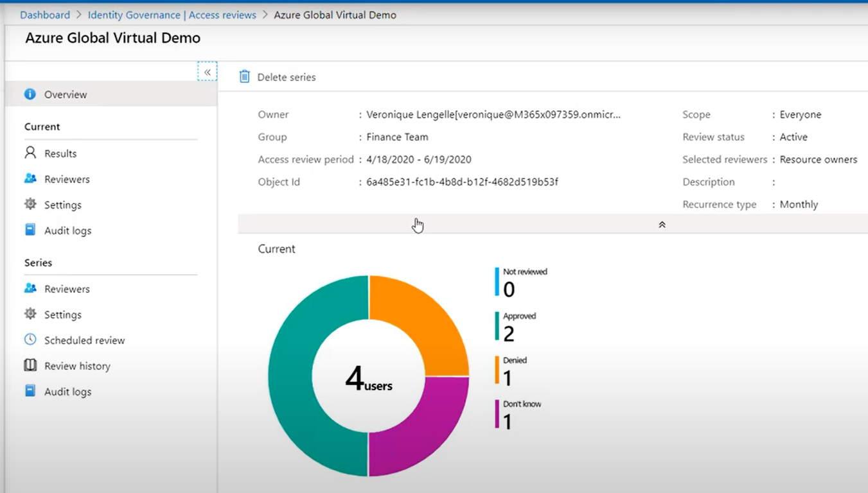This screenshot has height=493, width=868.
Task: Click the Recurrence type value Monthly
Action: 799,204
